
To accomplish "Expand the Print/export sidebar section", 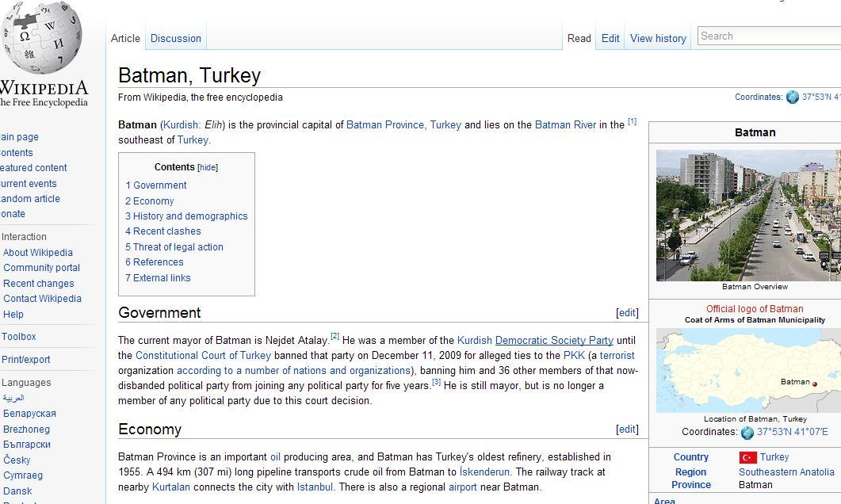I will (25, 360).
